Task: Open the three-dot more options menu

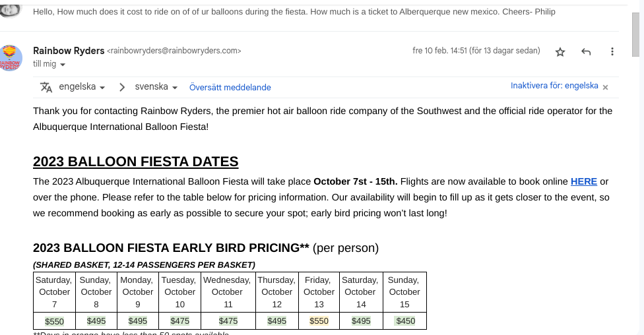Action: (x=612, y=51)
